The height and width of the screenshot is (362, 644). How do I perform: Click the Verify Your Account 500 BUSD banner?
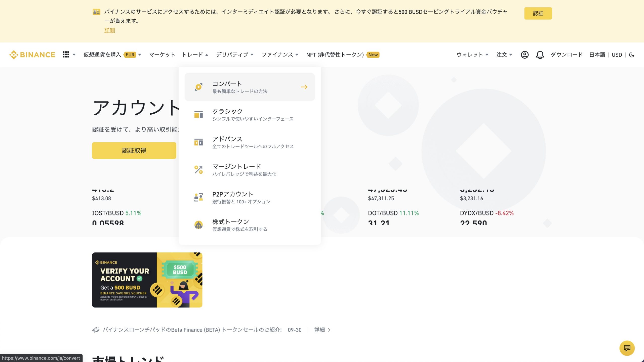click(x=147, y=280)
